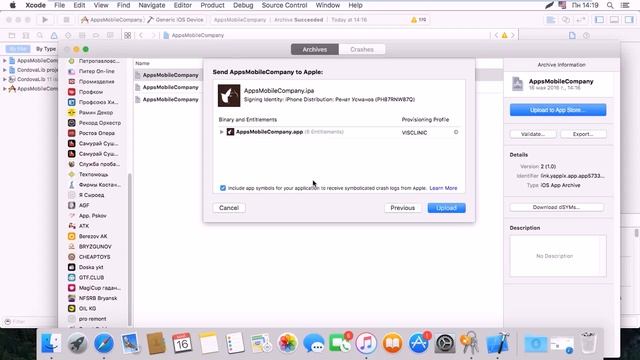Image resolution: width=640 pixels, height=360 pixels.
Task: Go back with the jump bar left arrow
Action: [x=141, y=36]
